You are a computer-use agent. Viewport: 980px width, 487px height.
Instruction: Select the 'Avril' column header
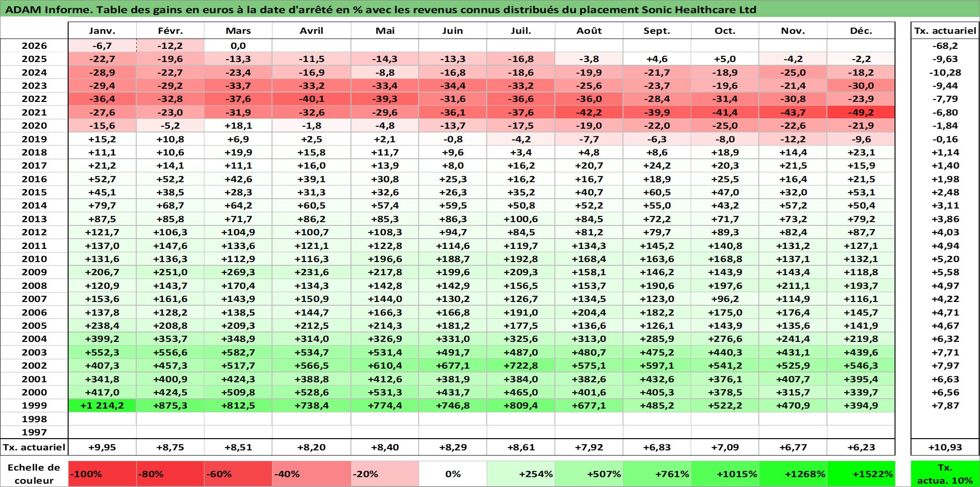coord(311,31)
